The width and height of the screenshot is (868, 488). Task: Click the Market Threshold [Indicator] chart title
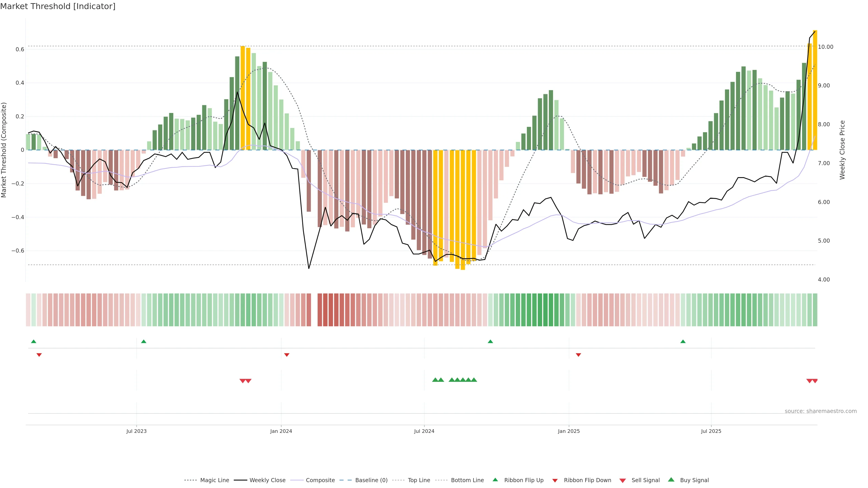pyautogui.click(x=58, y=6)
